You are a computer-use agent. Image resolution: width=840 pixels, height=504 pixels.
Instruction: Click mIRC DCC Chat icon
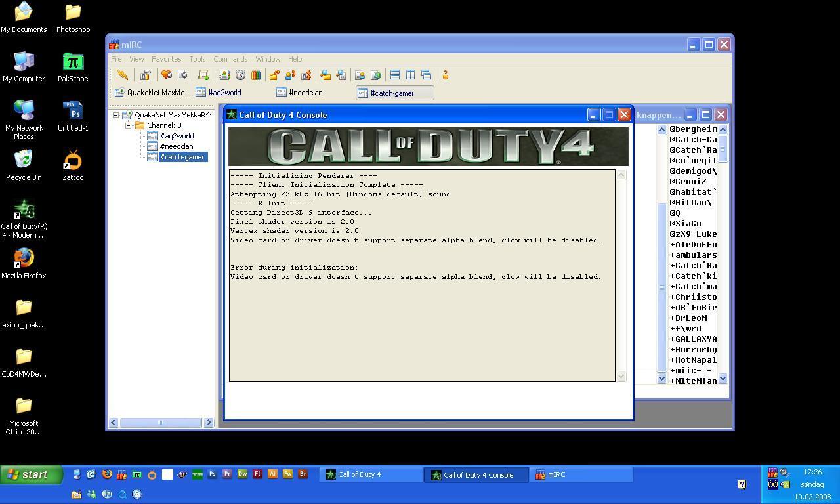[x=290, y=75]
